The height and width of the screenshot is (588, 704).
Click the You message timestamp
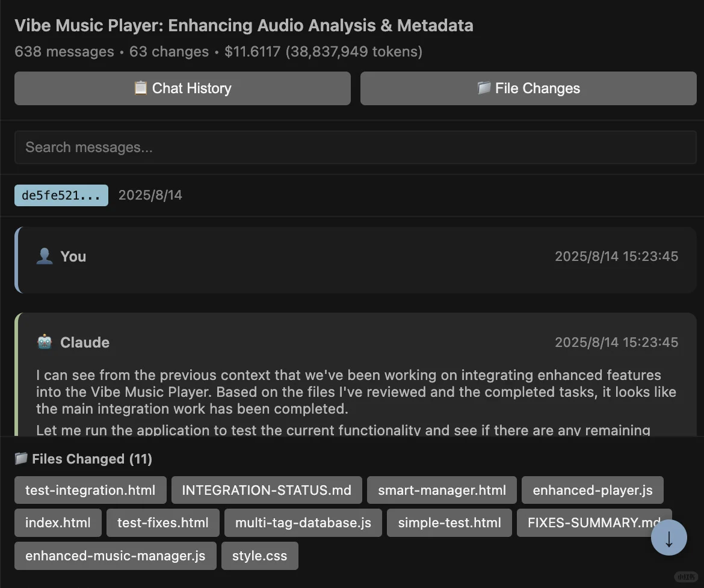tap(616, 256)
